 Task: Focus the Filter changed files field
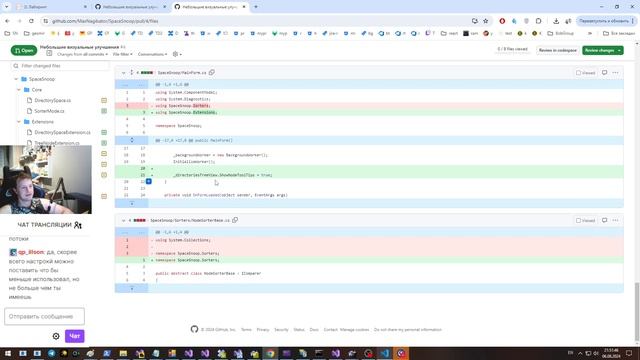(x=60, y=66)
